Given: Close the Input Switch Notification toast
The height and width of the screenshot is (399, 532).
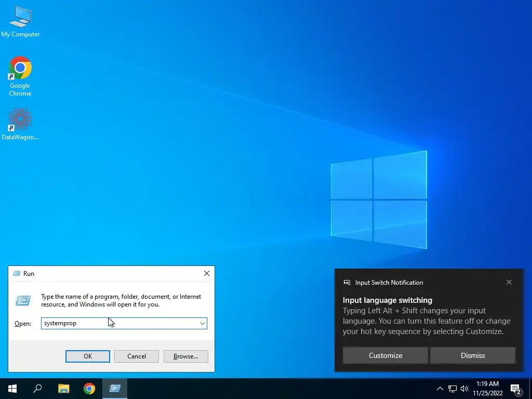Looking at the screenshot, I should tap(509, 282).
